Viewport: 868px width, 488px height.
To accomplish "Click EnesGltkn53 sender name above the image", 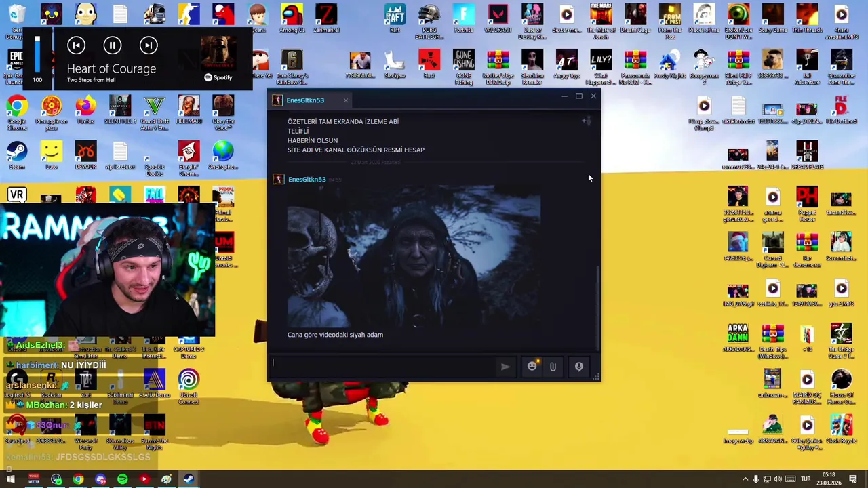I will [307, 179].
